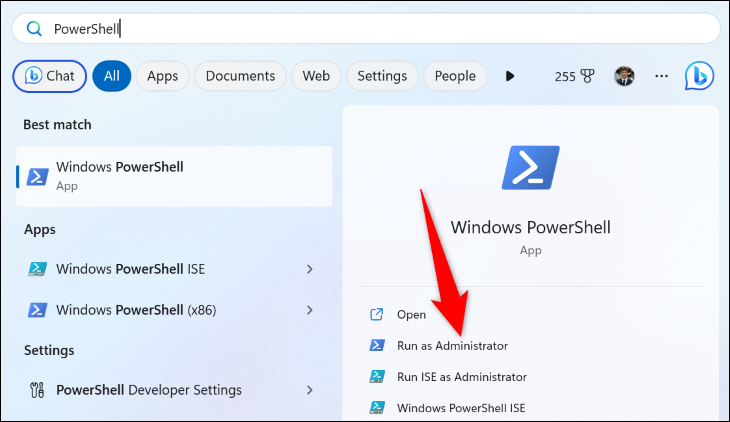Click the Windows PowerShell best match icon
Viewport: 730px width, 422px height.
[x=38, y=177]
